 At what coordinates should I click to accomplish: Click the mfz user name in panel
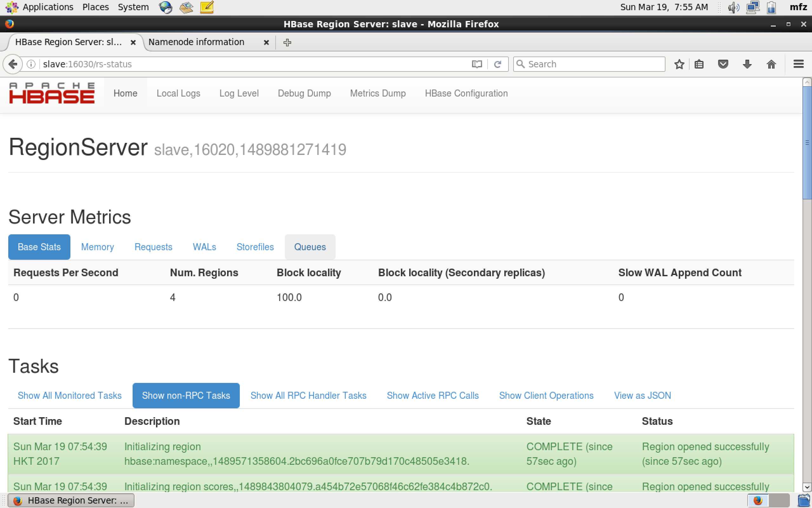(x=799, y=7)
